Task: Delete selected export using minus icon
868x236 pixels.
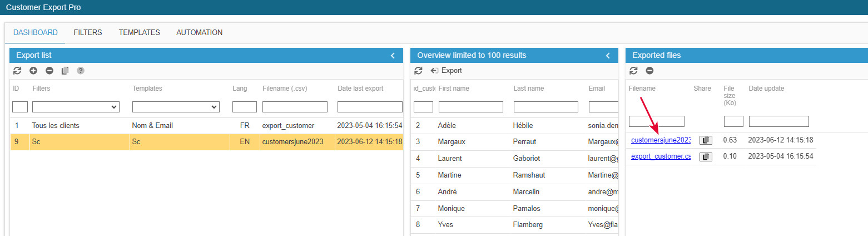Action: pos(49,71)
